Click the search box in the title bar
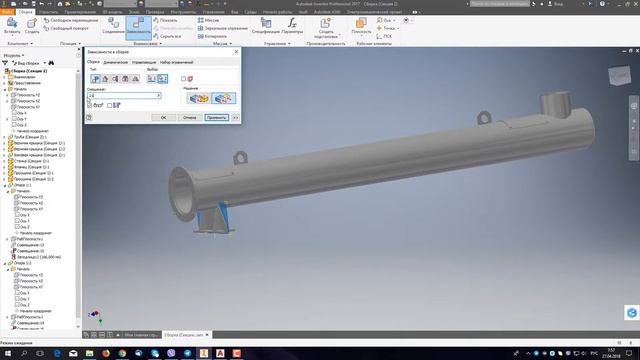 click(x=500, y=4)
